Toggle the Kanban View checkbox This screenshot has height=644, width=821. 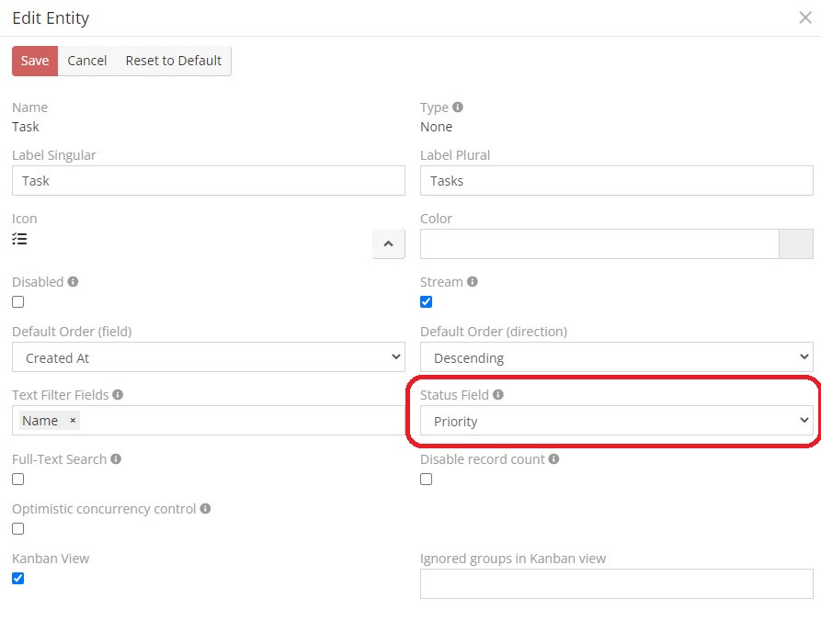click(18, 579)
